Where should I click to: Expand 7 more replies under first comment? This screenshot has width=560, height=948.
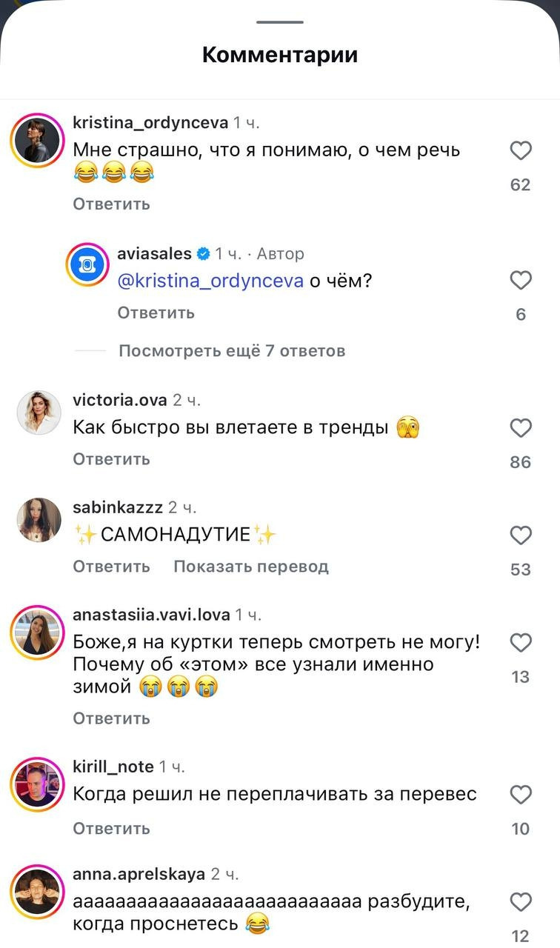tap(231, 350)
